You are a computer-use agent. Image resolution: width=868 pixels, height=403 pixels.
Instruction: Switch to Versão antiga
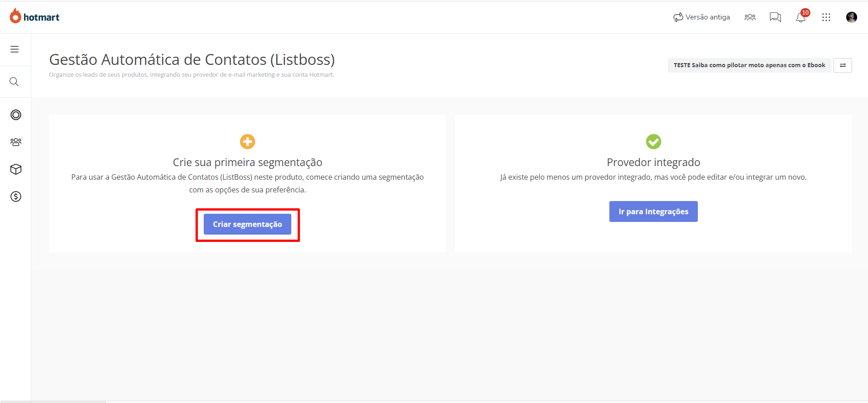(x=701, y=17)
